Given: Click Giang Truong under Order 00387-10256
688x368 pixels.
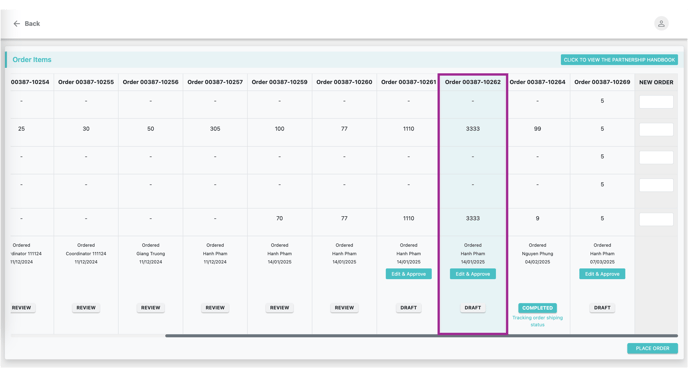Looking at the screenshot, I should [150, 254].
